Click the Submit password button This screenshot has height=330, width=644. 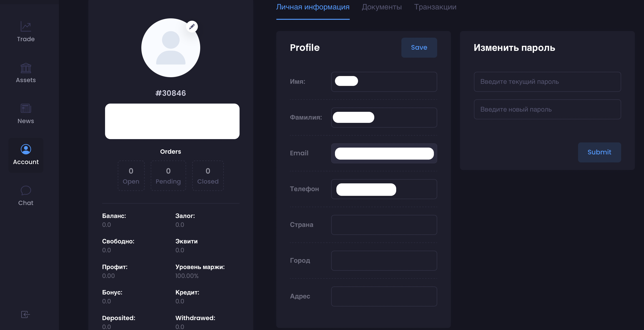599,152
